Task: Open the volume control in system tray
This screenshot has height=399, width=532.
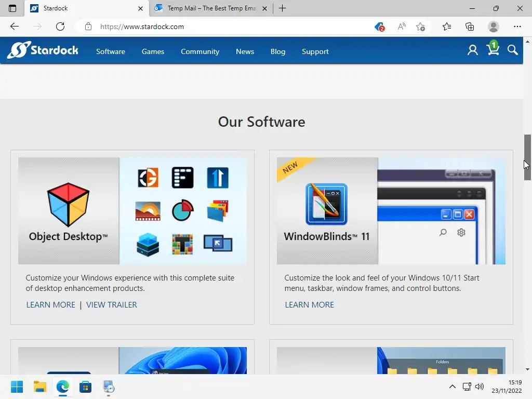Action: coord(480,387)
